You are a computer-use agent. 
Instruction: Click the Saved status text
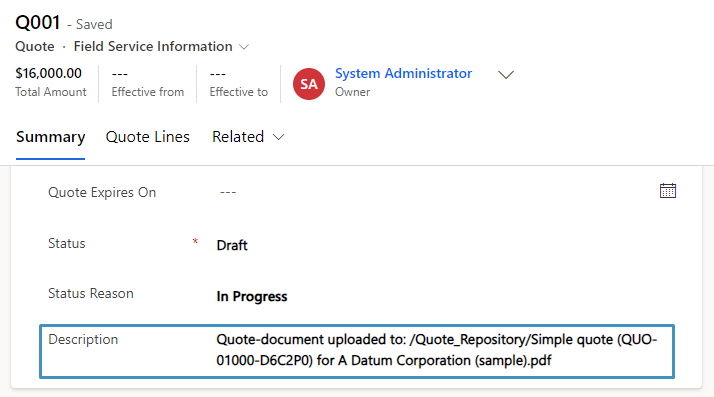[x=94, y=24]
